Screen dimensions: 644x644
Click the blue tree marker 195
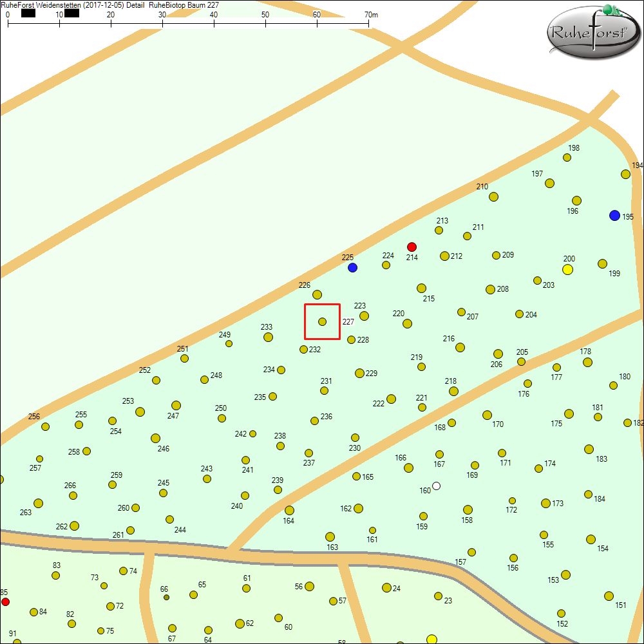614,215
